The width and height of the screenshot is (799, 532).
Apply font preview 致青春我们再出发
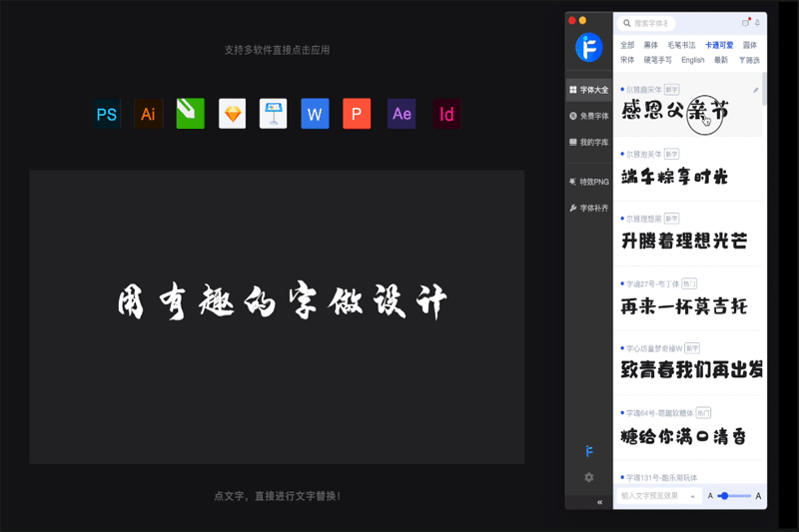pos(691,369)
